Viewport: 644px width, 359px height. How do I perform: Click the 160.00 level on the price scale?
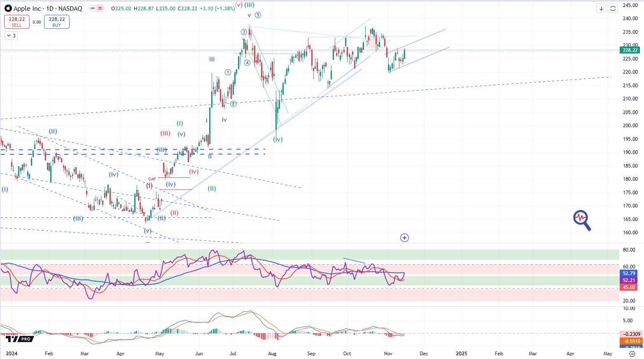(630, 233)
